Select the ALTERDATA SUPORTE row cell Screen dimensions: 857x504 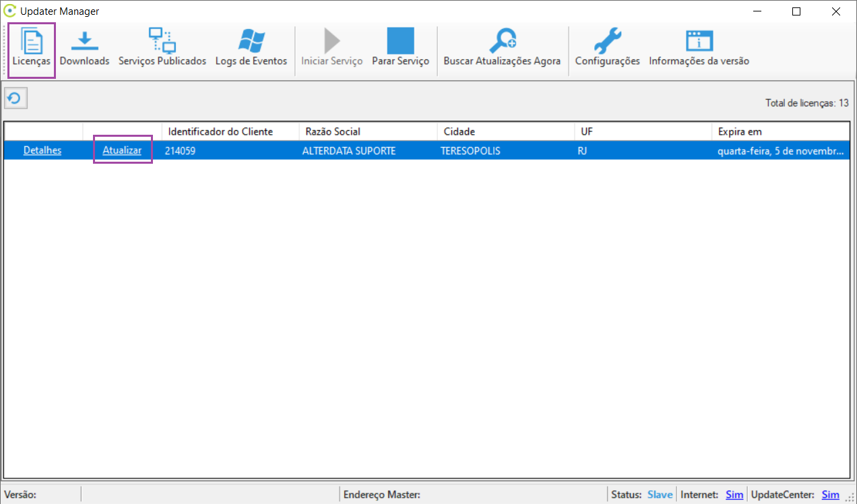pyautogui.click(x=349, y=151)
